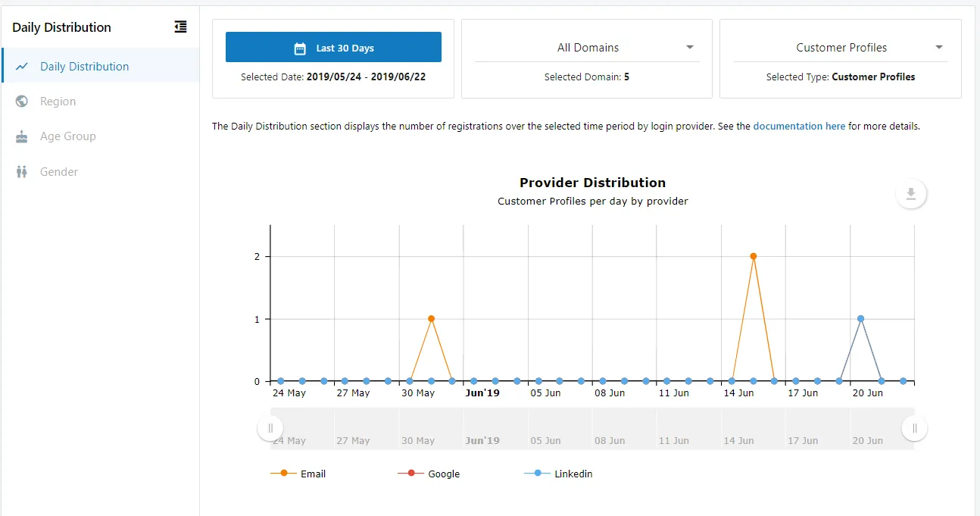The height and width of the screenshot is (516, 980).
Task: Toggle the Email series in legend
Action: click(x=298, y=474)
